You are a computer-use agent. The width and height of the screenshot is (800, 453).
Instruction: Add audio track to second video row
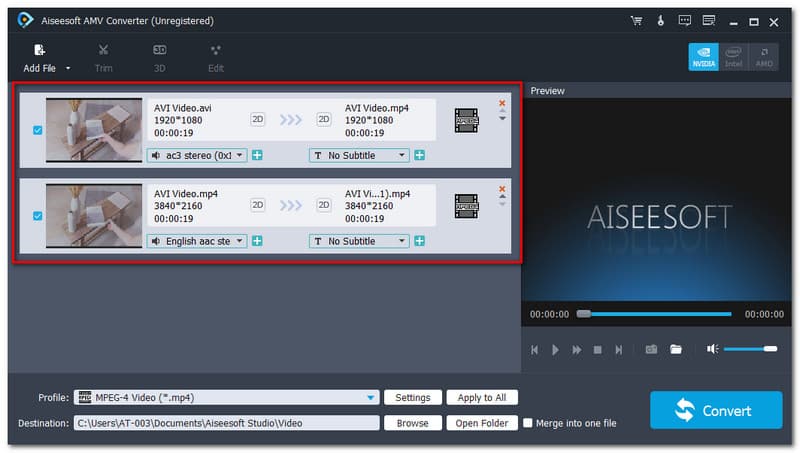tap(257, 241)
